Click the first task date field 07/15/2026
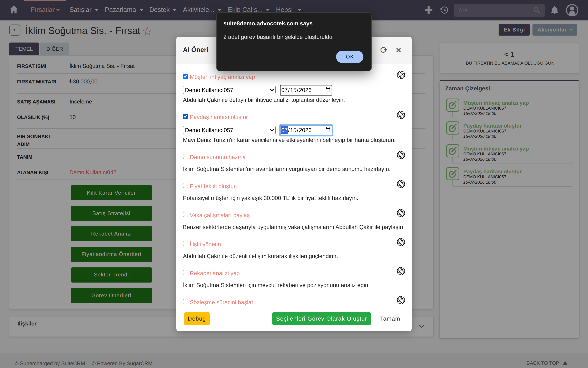 tap(306, 90)
